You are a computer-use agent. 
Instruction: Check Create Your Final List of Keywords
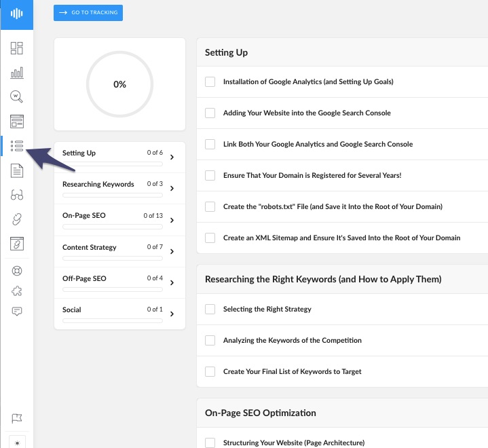210,371
